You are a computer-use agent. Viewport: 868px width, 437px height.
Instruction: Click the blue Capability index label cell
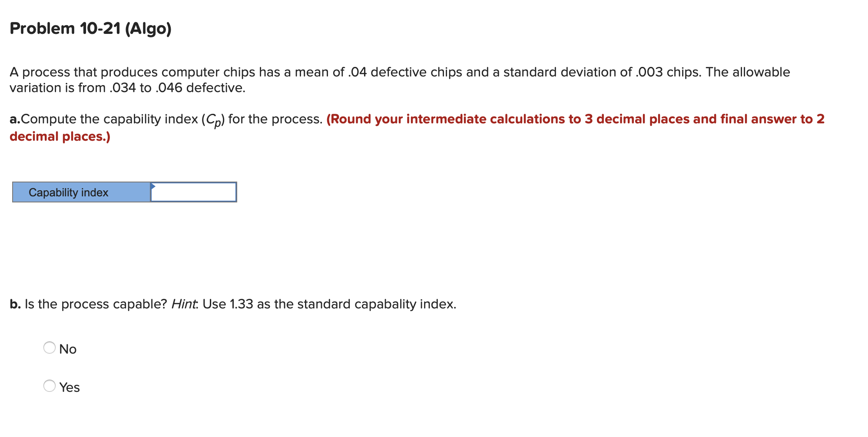pyautogui.click(x=80, y=192)
